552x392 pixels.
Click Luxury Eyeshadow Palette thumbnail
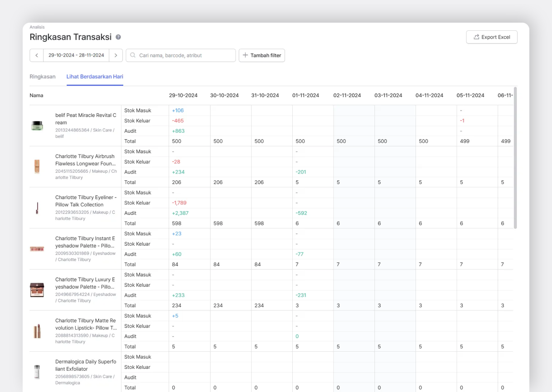pos(37,290)
